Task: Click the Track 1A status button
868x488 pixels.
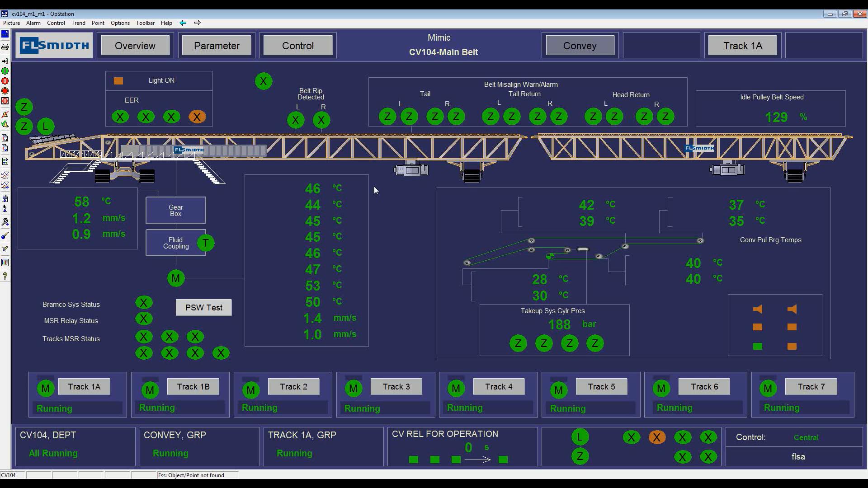Action: coord(84,386)
